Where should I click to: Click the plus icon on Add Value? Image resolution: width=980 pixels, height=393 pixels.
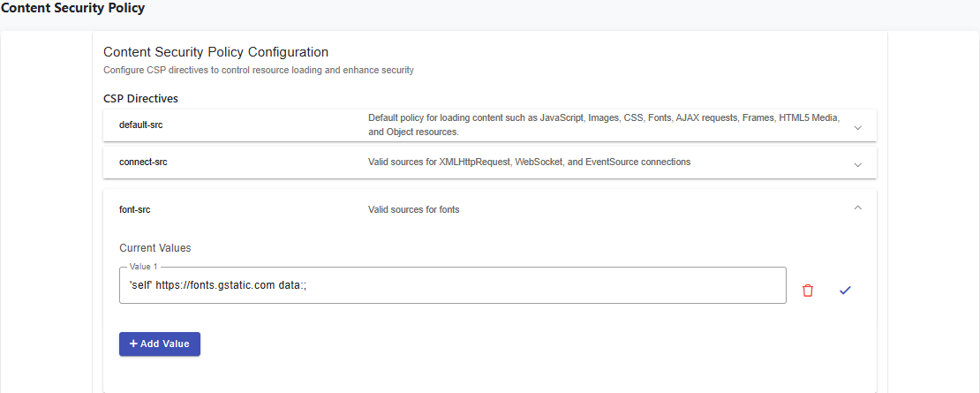coord(133,344)
